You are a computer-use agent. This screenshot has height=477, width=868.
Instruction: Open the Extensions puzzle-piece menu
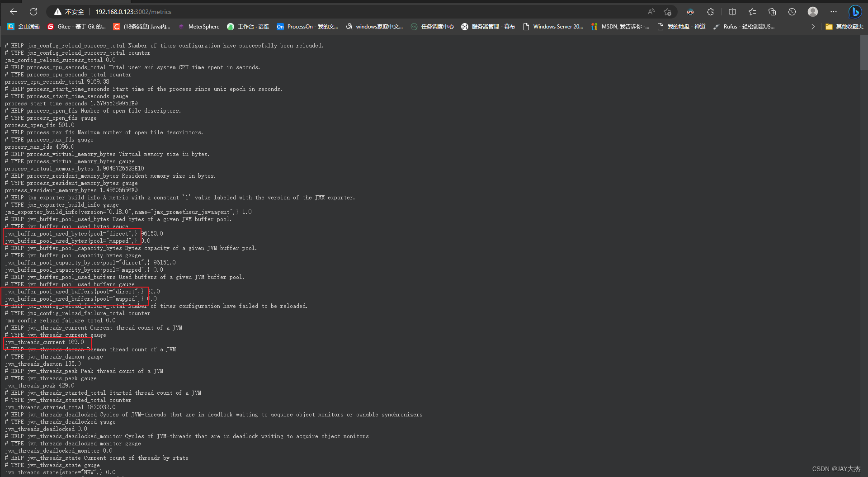pyautogui.click(x=711, y=12)
